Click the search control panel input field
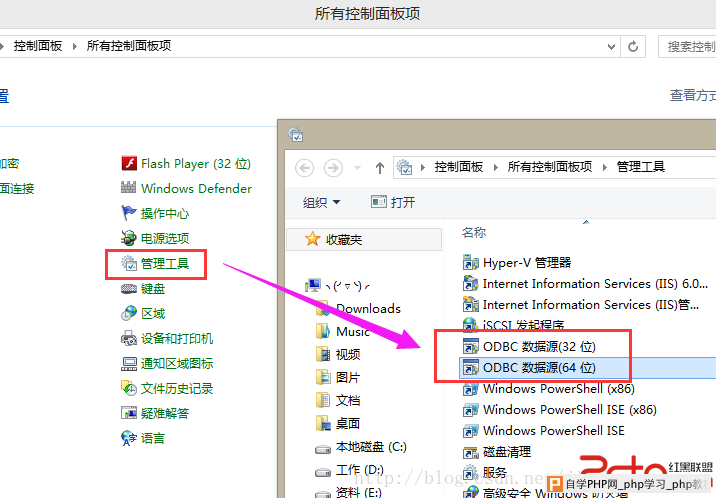This screenshot has width=716, height=498. click(687, 46)
